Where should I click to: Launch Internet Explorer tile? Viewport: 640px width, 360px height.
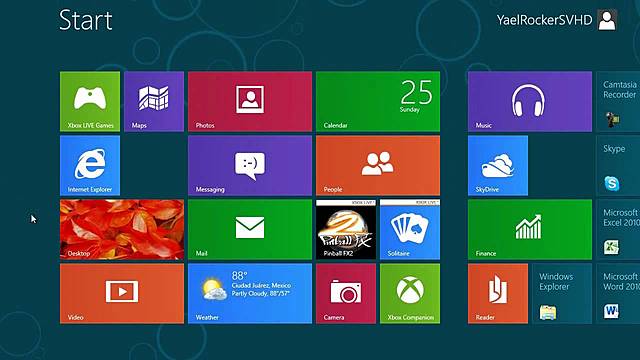tap(90, 166)
